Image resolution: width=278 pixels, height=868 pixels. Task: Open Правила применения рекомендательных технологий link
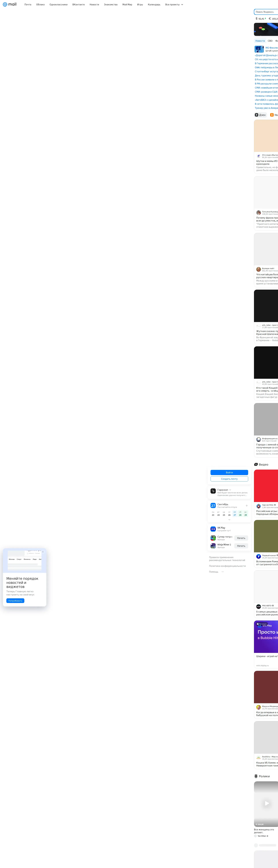click(227, 559)
